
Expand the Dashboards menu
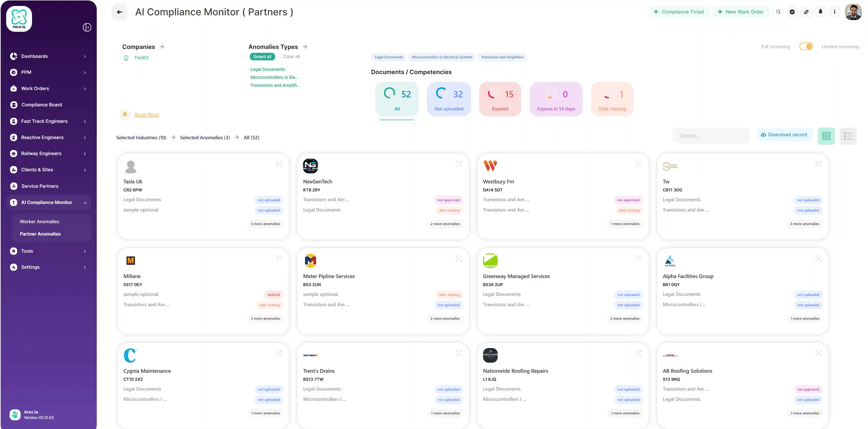pyautogui.click(x=49, y=56)
